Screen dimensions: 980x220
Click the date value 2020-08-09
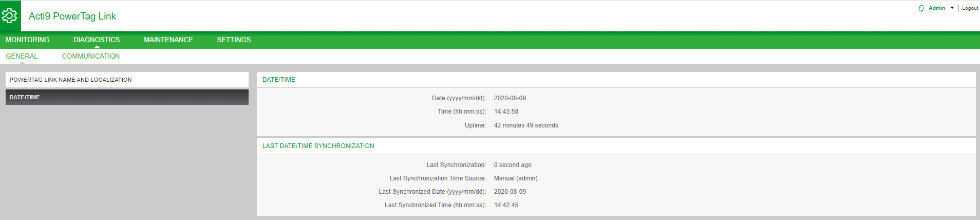510,98
